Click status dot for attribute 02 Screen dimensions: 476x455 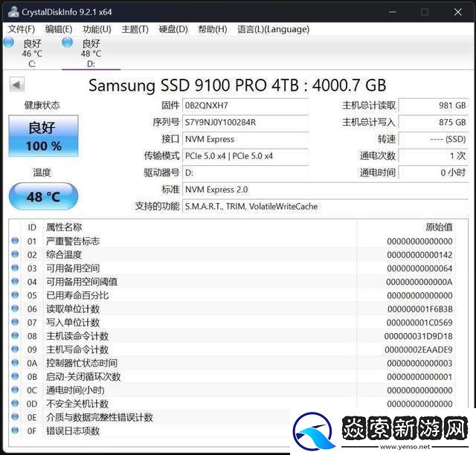(x=15, y=254)
